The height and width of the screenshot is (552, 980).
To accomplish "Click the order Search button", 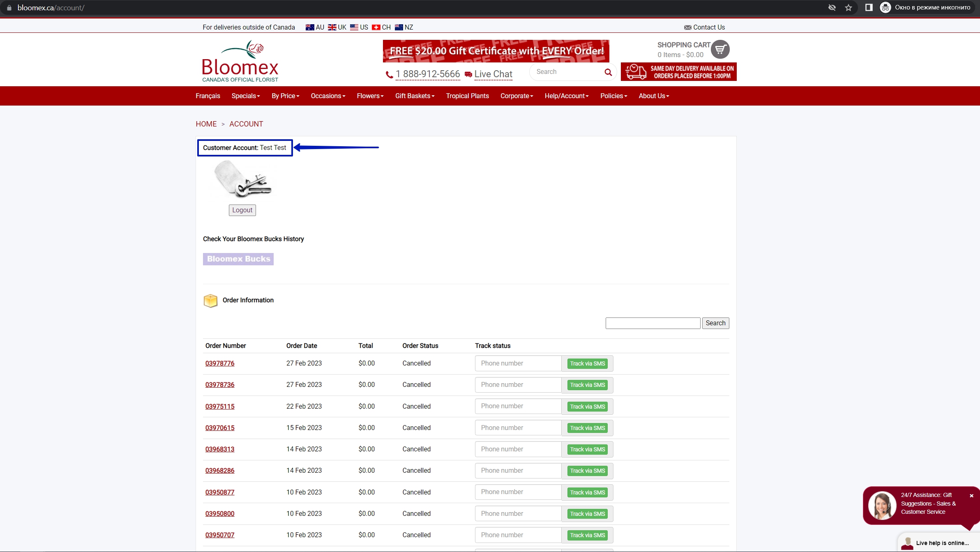I will click(715, 323).
